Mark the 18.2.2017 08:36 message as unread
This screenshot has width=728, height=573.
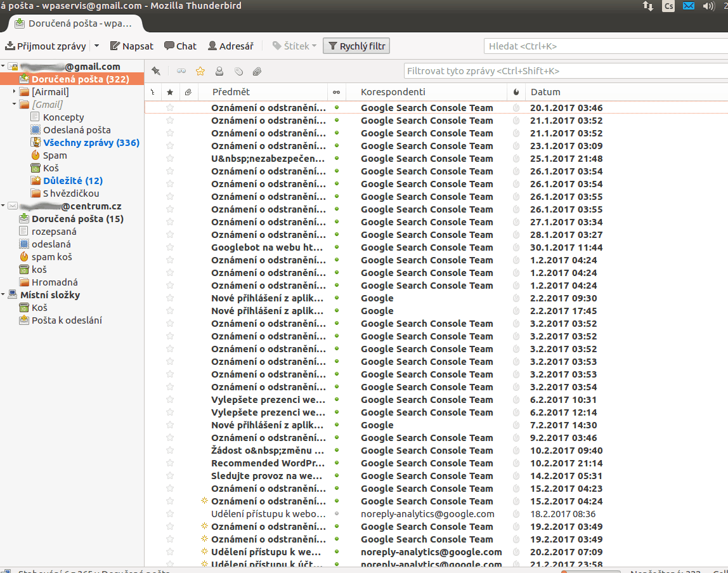tap(337, 513)
